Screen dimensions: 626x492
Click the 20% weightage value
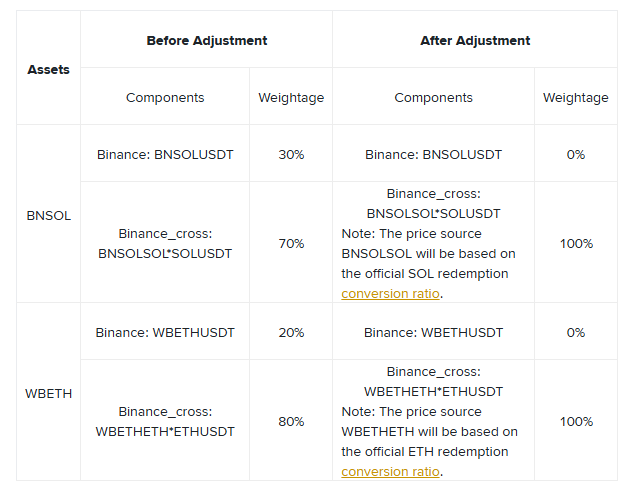point(291,332)
